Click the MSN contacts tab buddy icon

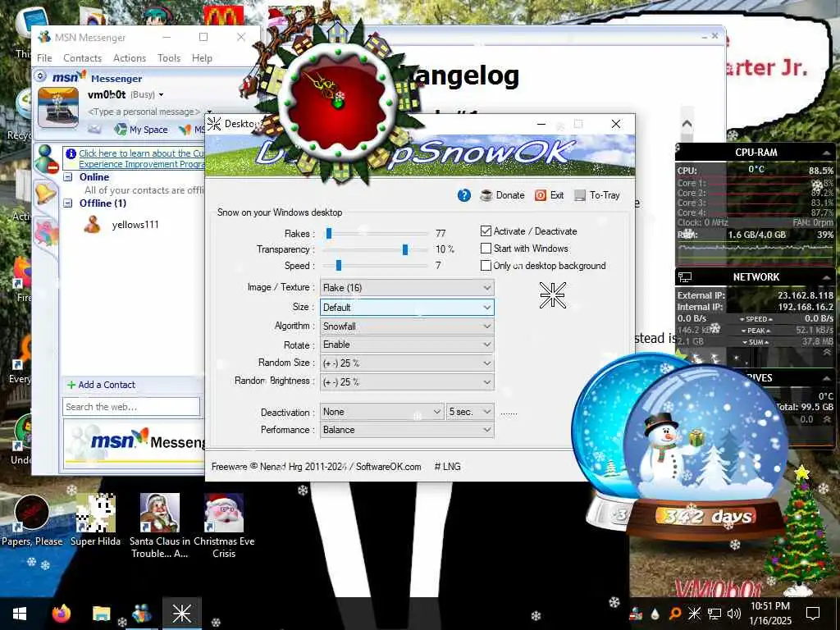[46, 159]
